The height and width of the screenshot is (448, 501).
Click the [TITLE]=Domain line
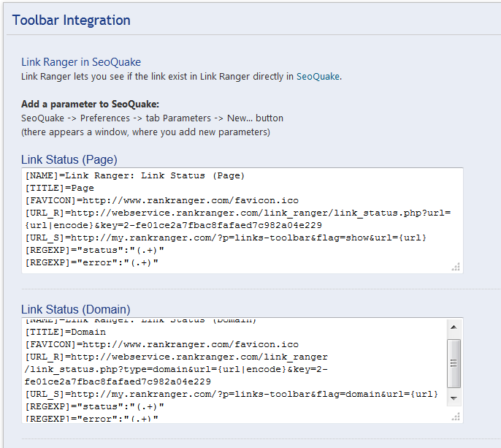(65, 332)
